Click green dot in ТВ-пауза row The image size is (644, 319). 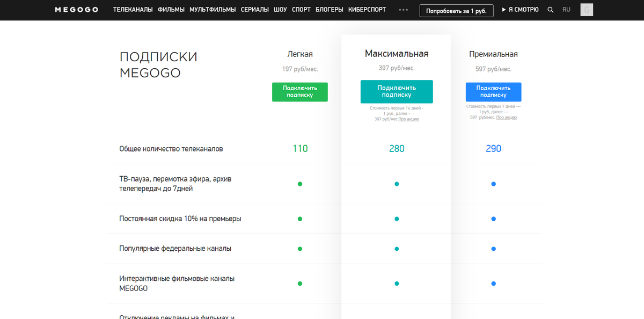pyautogui.click(x=300, y=184)
